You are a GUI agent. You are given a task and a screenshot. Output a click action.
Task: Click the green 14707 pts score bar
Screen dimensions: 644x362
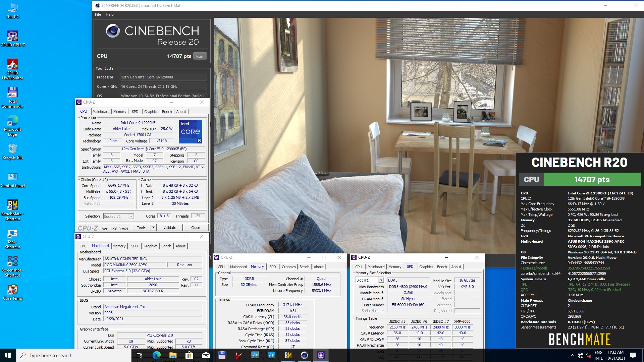(x=592, y=180)
